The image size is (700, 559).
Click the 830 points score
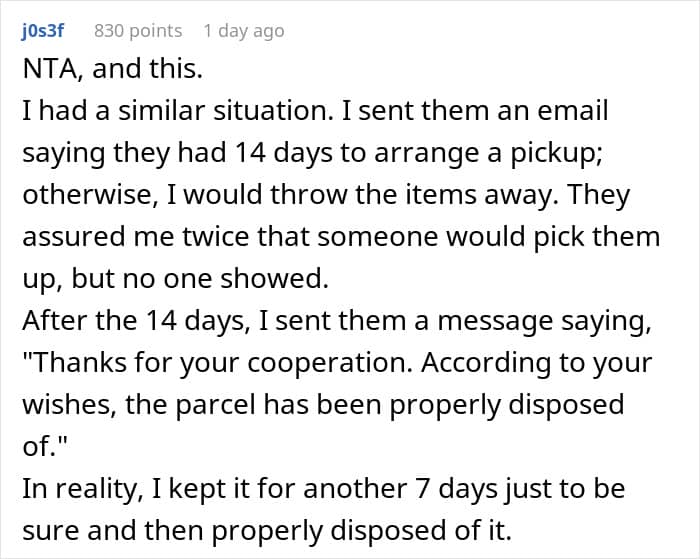138,31
